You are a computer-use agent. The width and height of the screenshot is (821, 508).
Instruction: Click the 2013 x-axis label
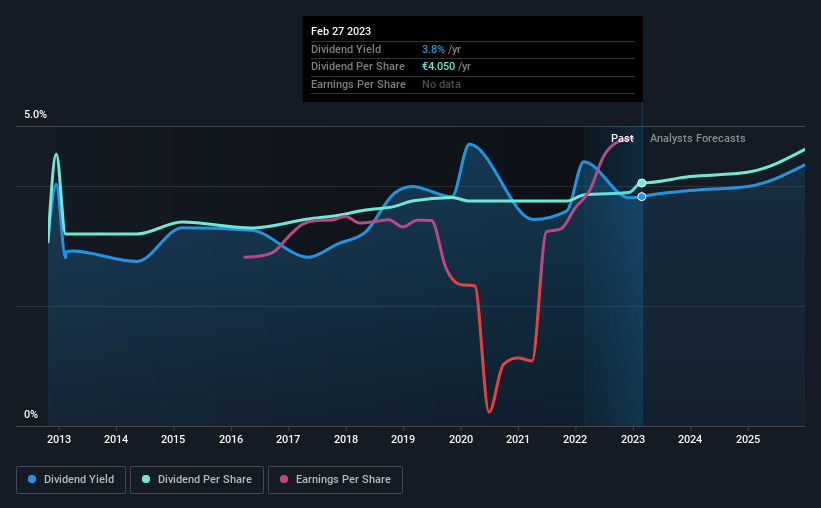(59, 439)
